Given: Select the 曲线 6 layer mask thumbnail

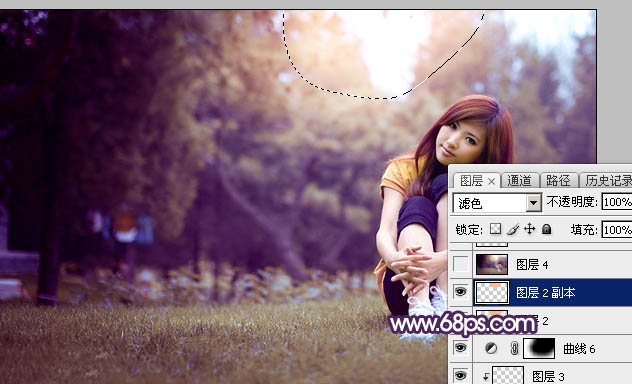Looking at the screenshot, I should click(539, 348).
